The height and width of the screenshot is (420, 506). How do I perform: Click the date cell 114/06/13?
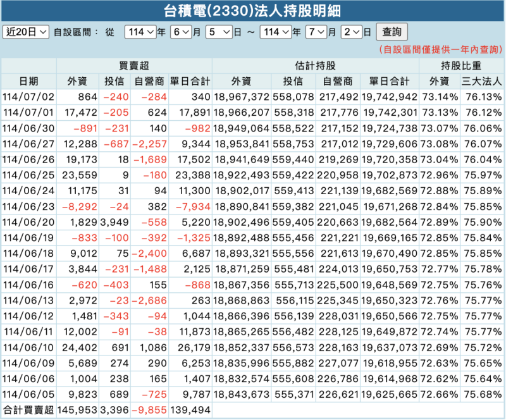click(28, 300)
